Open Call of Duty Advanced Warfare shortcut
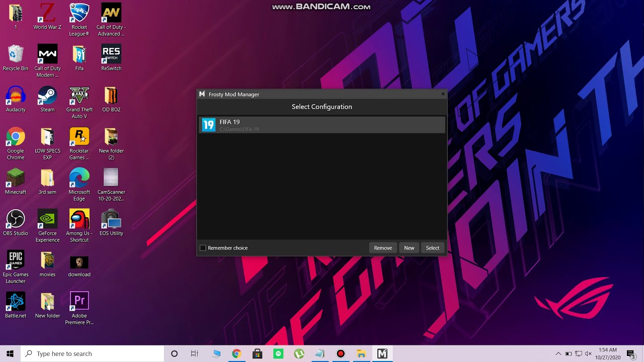The height and width of the screenshot is (362, 644). point(111,20)
